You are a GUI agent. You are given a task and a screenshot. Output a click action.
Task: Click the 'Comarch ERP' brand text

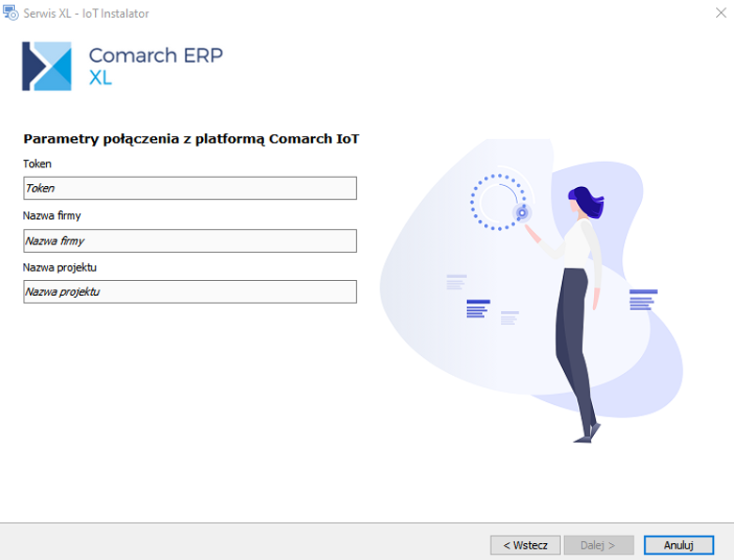click(x=156, y=55)
